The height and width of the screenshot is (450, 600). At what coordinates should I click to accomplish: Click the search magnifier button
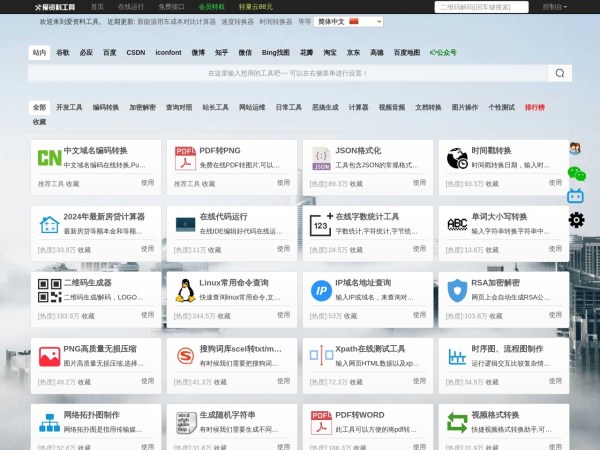tap(560, 73)
